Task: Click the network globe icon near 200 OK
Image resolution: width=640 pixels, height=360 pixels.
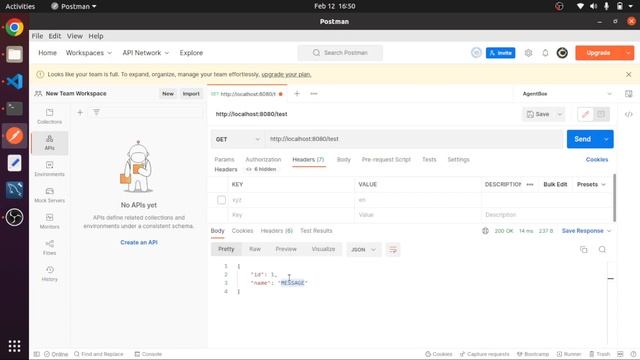Action: pos(485,231)
